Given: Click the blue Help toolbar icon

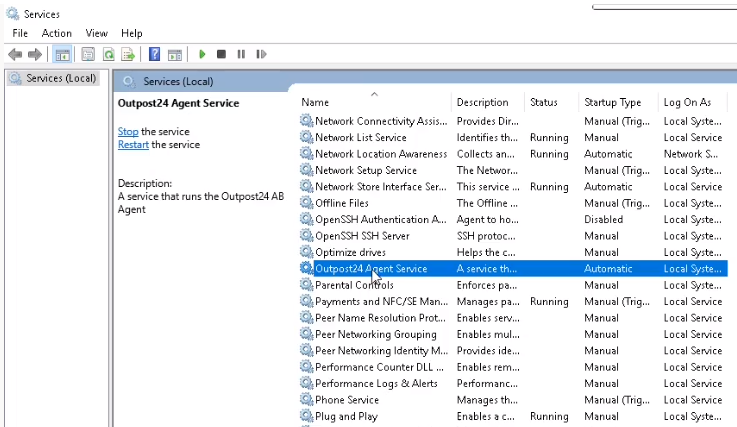Looking at the screenshot, I should tap(154, 54).
